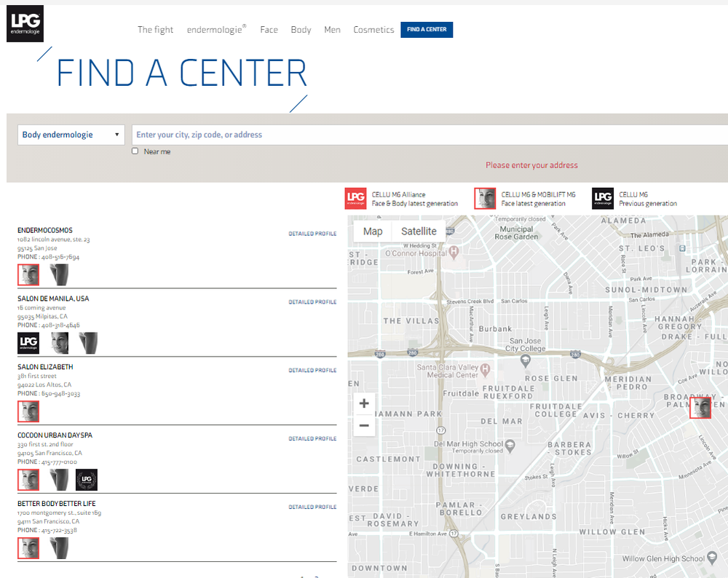Click the city, zip code, or address field
The height and width of the screenshot is (578, 728).
[x=430, y=135]
